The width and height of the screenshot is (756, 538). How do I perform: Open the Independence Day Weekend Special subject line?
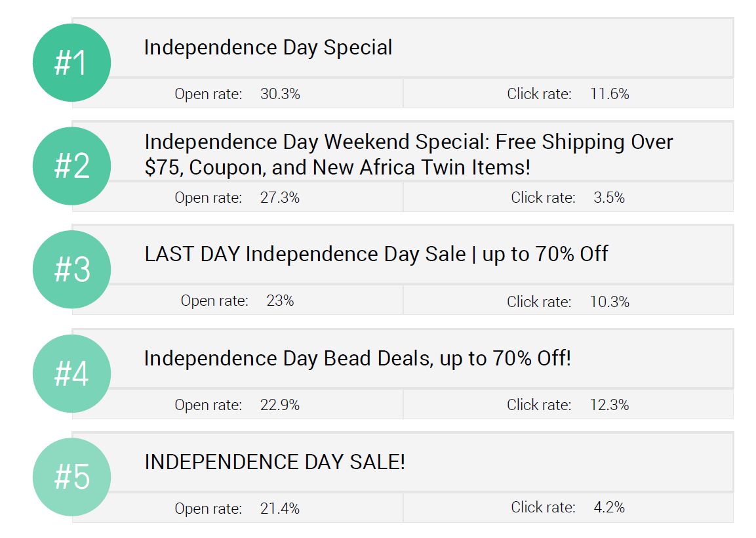coord(408,154)
